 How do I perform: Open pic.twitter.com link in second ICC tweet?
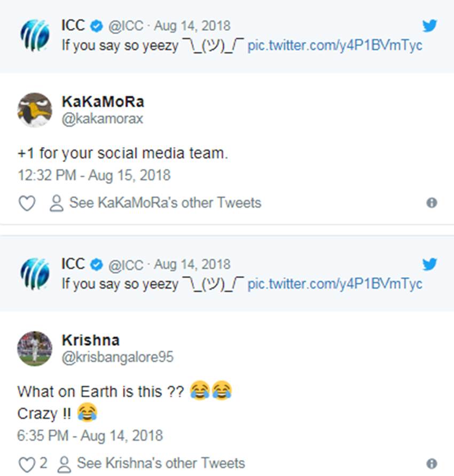(x=335, y=283)
